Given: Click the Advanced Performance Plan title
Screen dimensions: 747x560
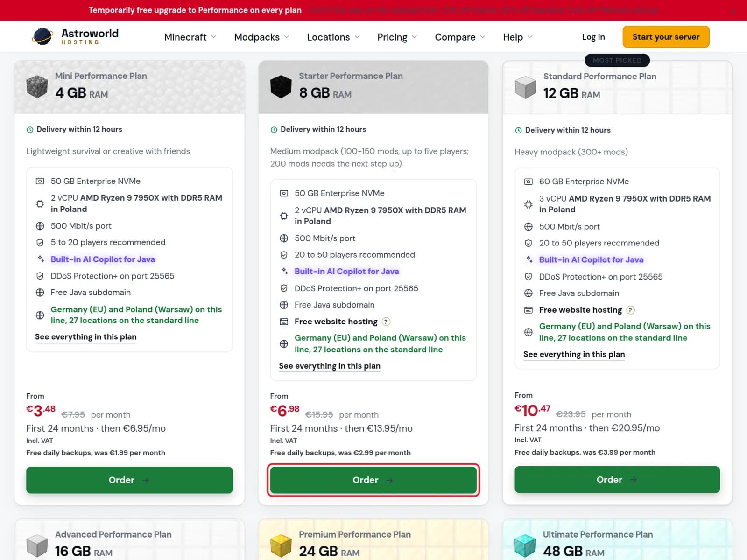Looking at the screenshot, I should pos(113,535).
